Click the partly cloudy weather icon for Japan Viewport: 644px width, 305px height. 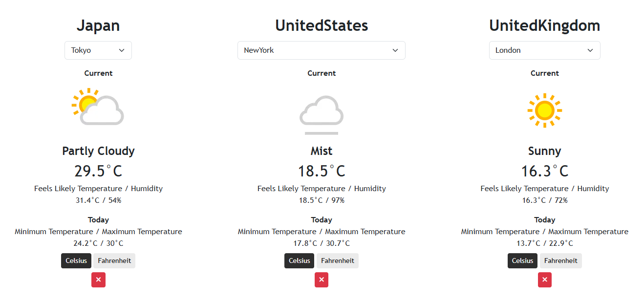point(98,107)
